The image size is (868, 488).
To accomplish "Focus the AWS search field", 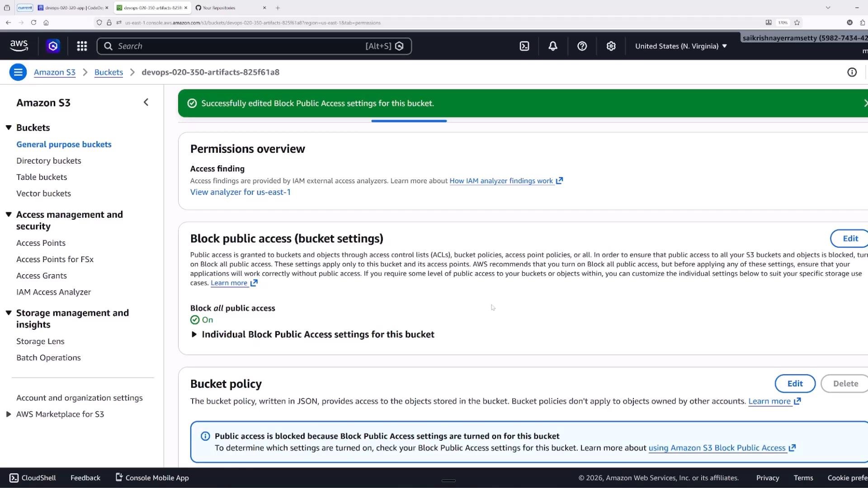I will tap(254, 46).
